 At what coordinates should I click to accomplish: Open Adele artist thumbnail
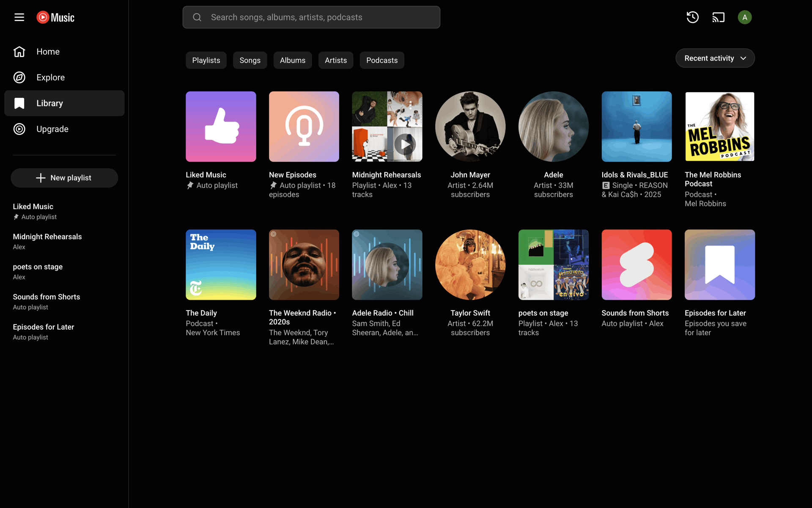554,127
